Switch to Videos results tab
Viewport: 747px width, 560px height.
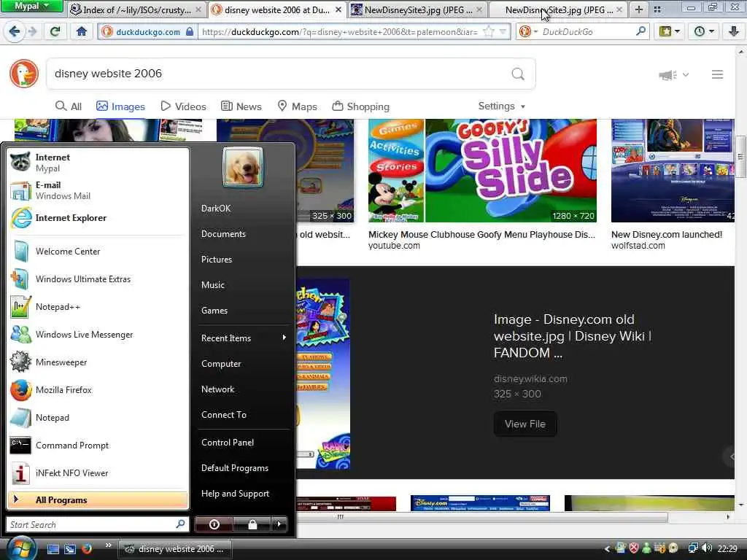pos(183,106)
